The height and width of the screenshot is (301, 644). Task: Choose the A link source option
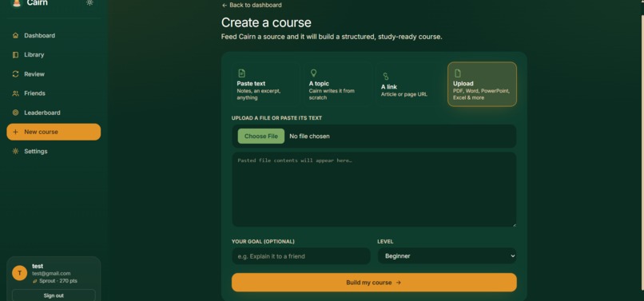tap(410, 84)
